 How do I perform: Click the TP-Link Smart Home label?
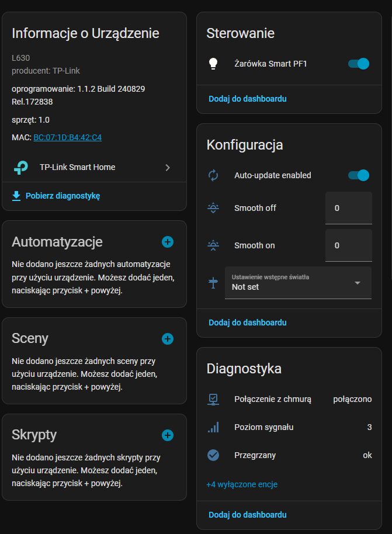click(x=77, y=167)
